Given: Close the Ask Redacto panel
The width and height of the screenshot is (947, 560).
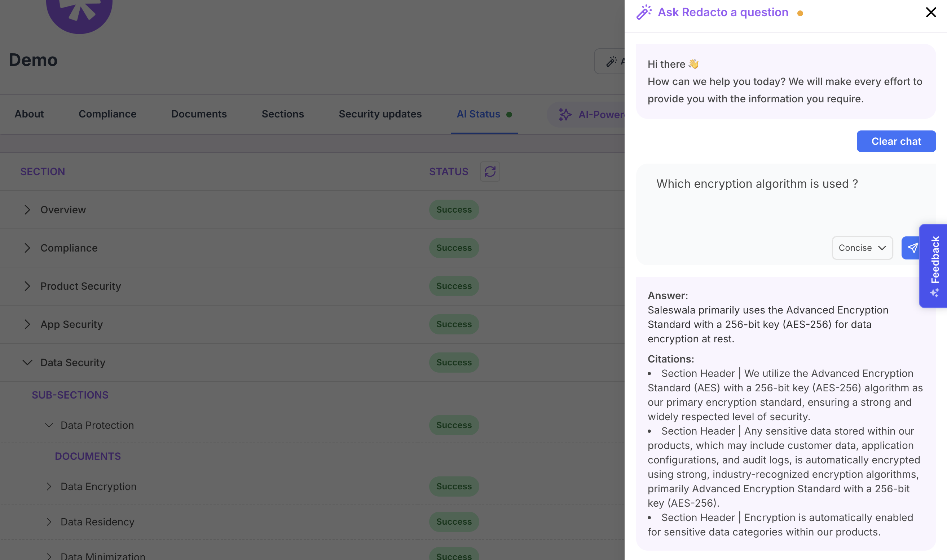Looking at the screenshot, I should (931, 13).
